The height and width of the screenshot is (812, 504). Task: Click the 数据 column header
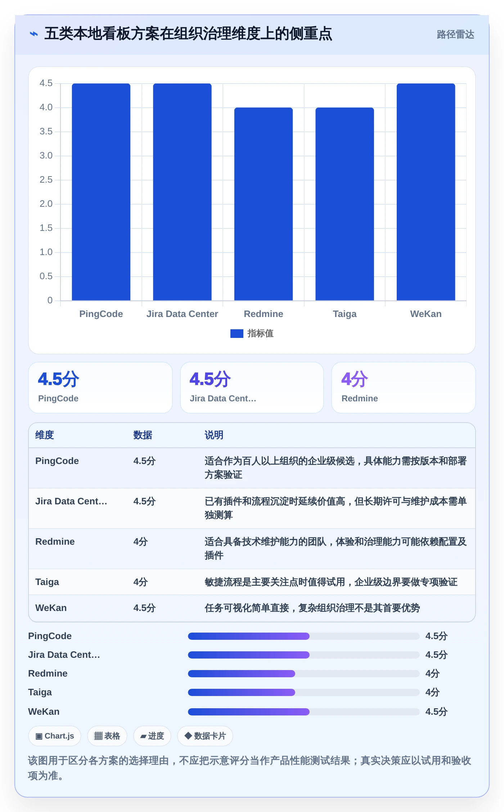[x=143, y=435]
